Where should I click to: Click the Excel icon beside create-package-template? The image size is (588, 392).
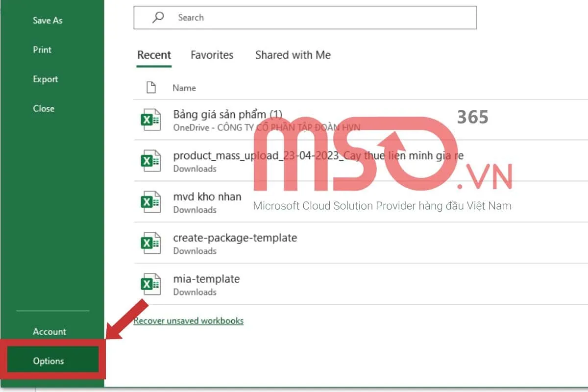[150, 244]
